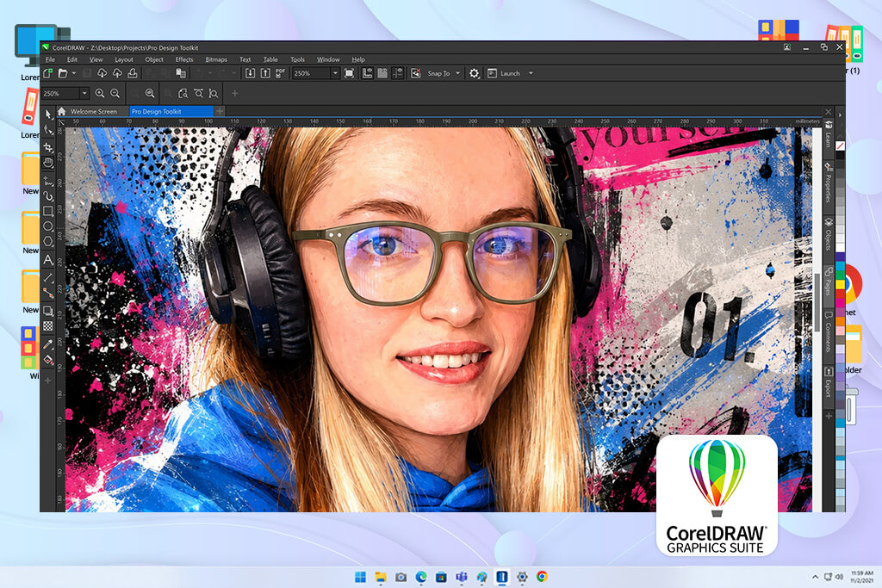The image size is (882, 588).
Task: Click the Options gear icon
Action: (475, 73)
